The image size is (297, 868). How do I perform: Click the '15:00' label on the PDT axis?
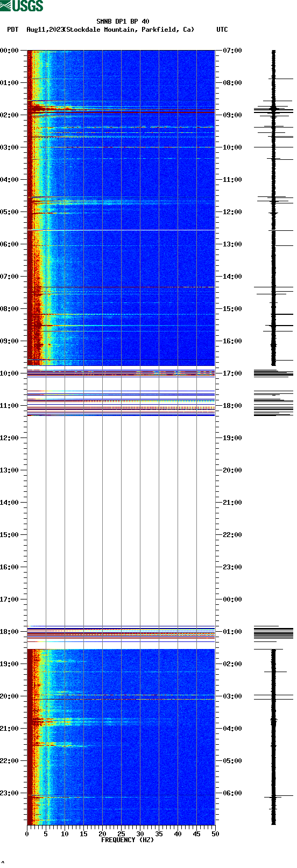[x=9, y=535]
